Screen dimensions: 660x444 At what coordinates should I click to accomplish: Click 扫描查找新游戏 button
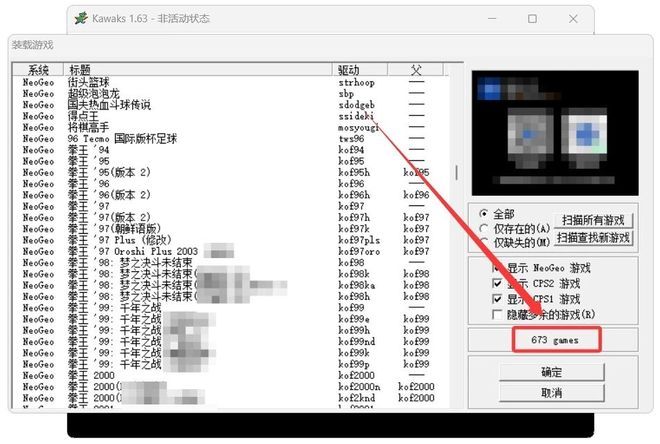coord(593,238)
